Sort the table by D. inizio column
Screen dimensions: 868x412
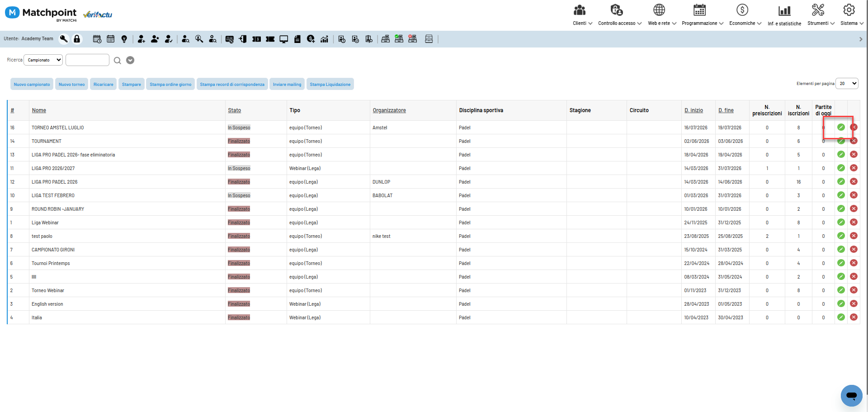(x=693, y=110)
